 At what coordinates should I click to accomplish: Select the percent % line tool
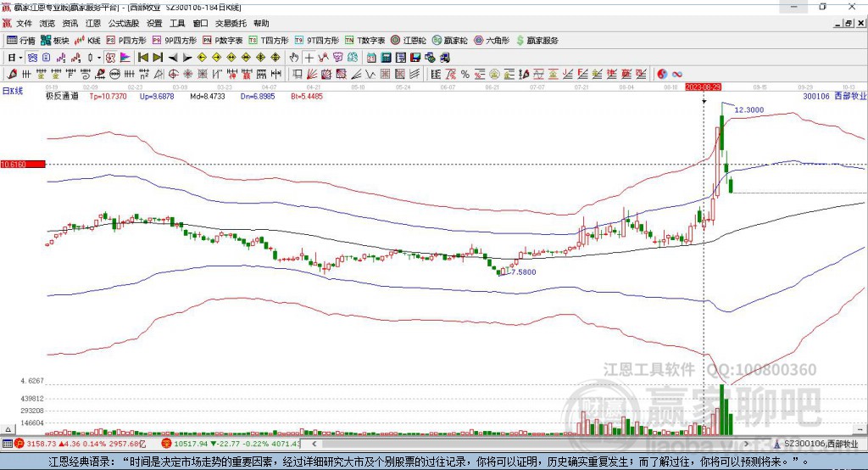pyautogui.click(x=465, y=74)
